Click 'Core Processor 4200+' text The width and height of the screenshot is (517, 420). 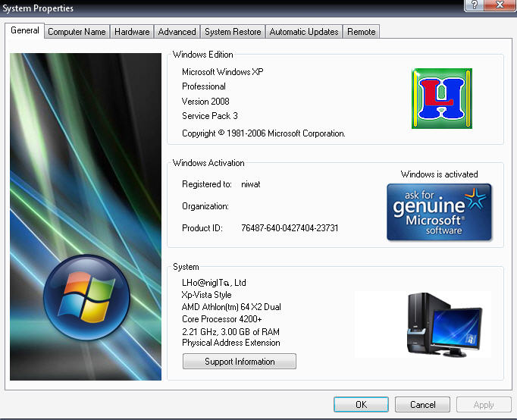[222, 319]
